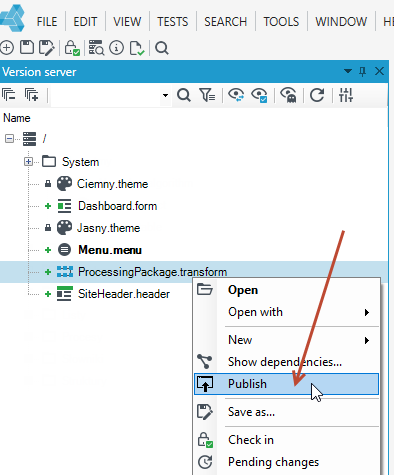This screenshot has width=394, height=475.
Task: Open the Version server panel options dropdown arrow
Action: (348, 71)
